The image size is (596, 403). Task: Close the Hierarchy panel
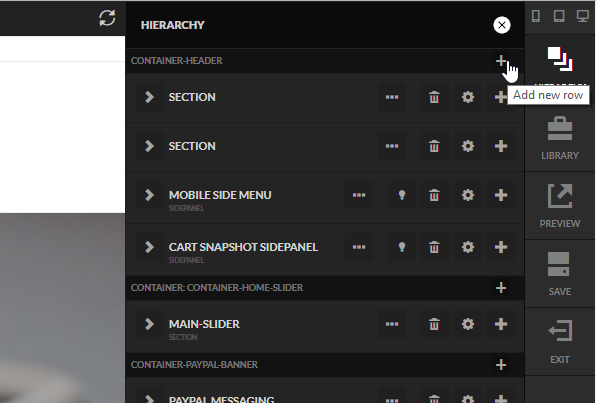pos(502,25)
